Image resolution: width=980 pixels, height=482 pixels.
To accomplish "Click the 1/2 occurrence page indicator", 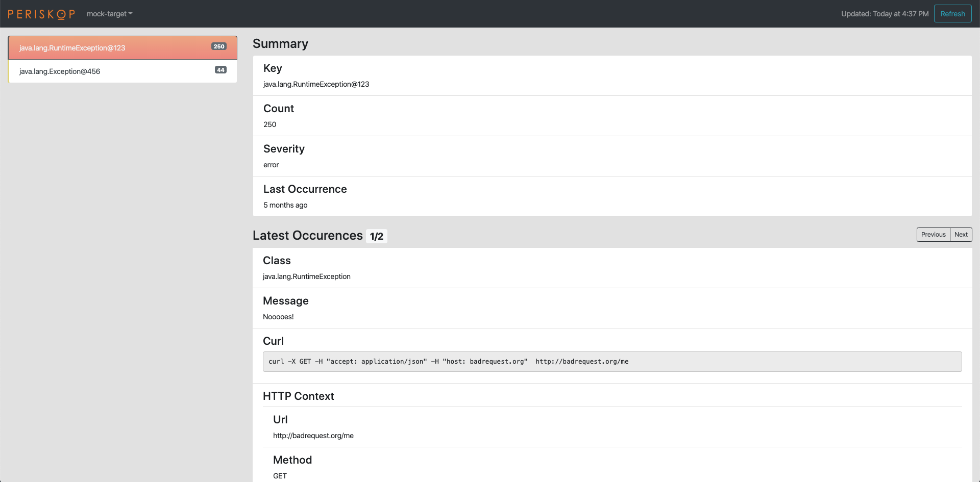I will pyautogui.click(x=377, y=236).
